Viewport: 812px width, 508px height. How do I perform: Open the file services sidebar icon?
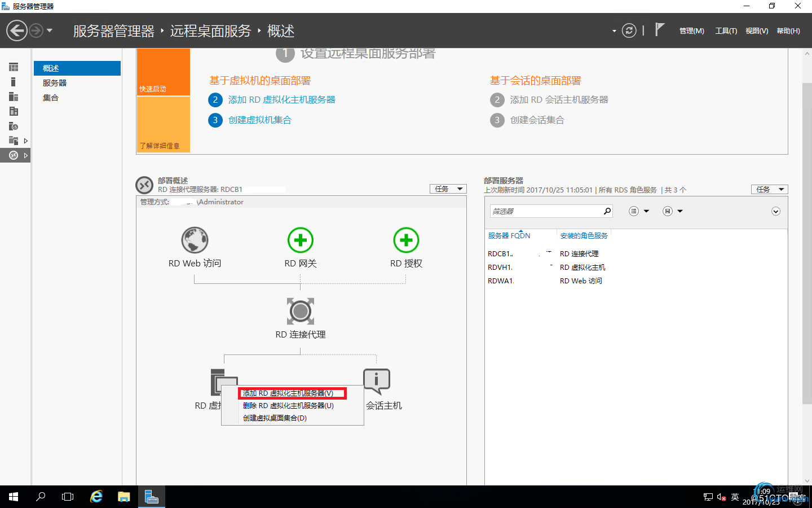coord(14,141)
